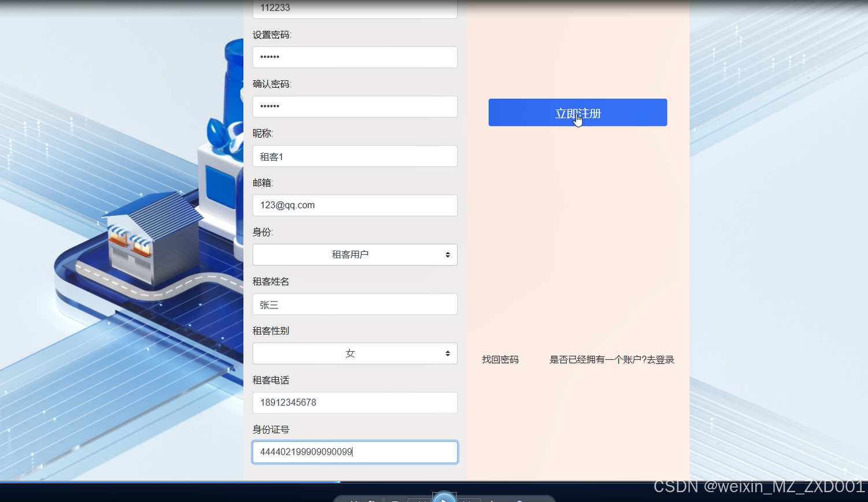Click the video seek progress bar
The width and height of the screenshot is (868, 502).
(x=434, y=482)
